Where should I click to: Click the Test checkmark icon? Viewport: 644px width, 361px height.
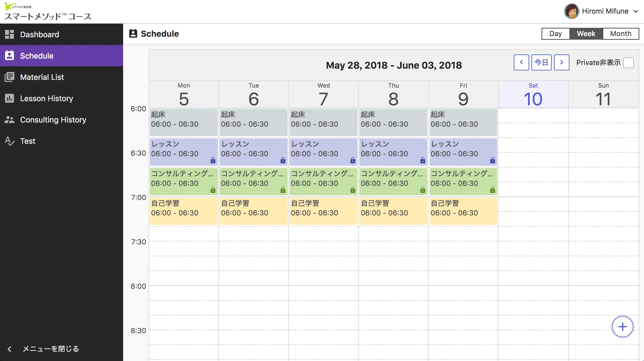coord(9,141)
